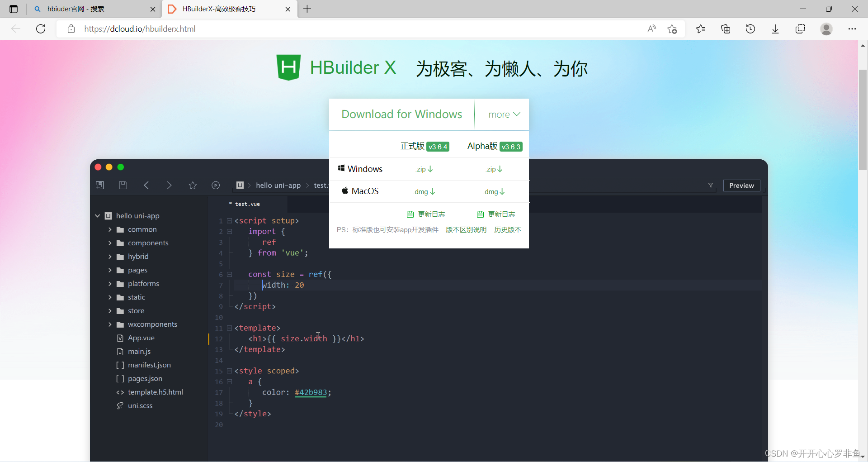Close the HBuilderX browser tab
868x462 pixels.
[x=288, y=9]
